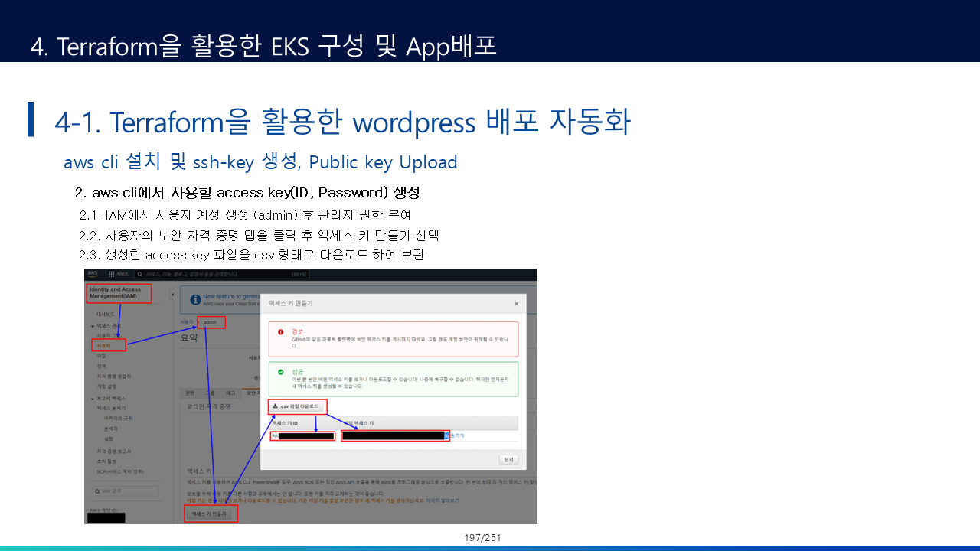Close the 액세스 키 만들기 dialog with X
980x551 pixels.
click(516, 304)
